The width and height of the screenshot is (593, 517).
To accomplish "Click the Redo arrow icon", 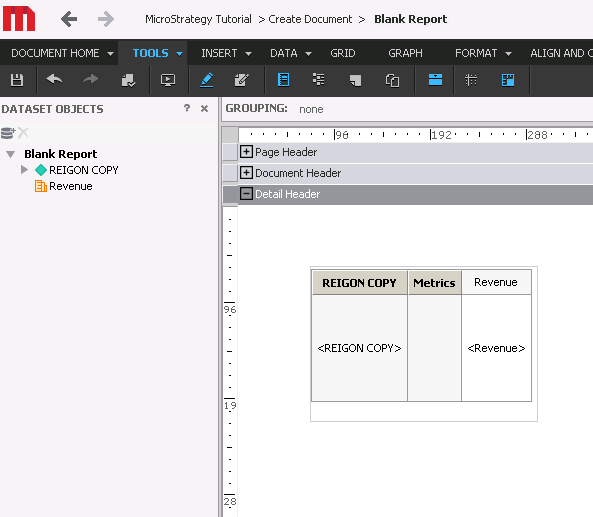I will coord(90,80).
